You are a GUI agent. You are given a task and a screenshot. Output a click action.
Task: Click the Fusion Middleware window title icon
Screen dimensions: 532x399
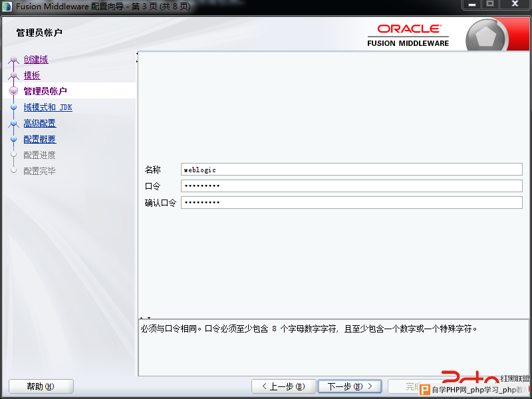click(7, 7)
